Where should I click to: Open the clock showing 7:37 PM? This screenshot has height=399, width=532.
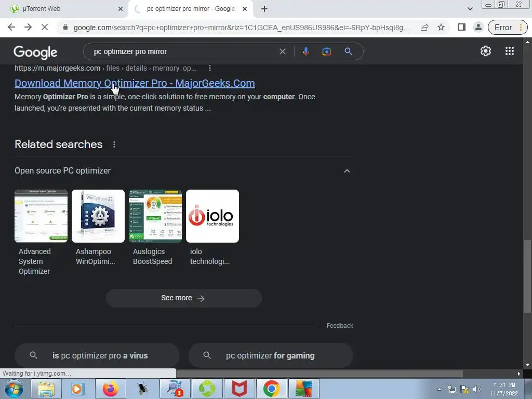coord(504,389)
